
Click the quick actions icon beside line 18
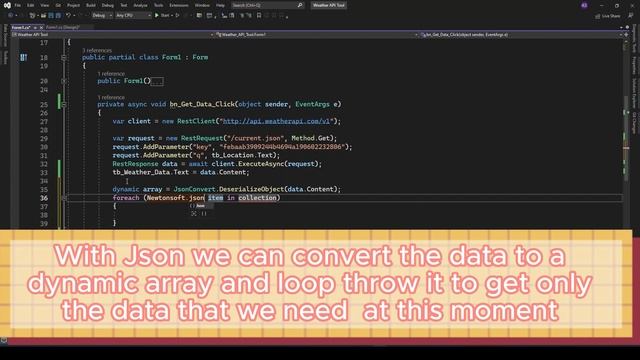point(24,58)
